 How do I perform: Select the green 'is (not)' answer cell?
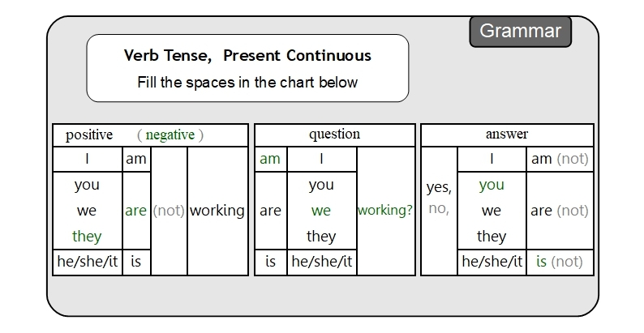(x=560, y=262)
